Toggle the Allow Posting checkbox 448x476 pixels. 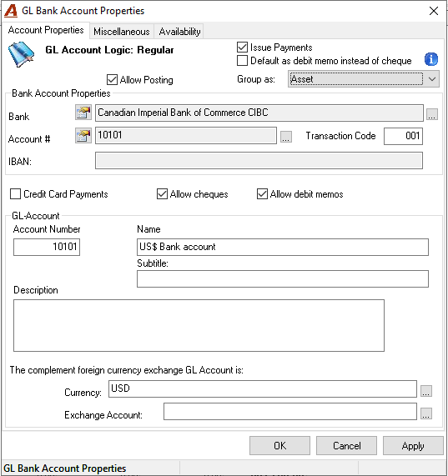[112, 80]
